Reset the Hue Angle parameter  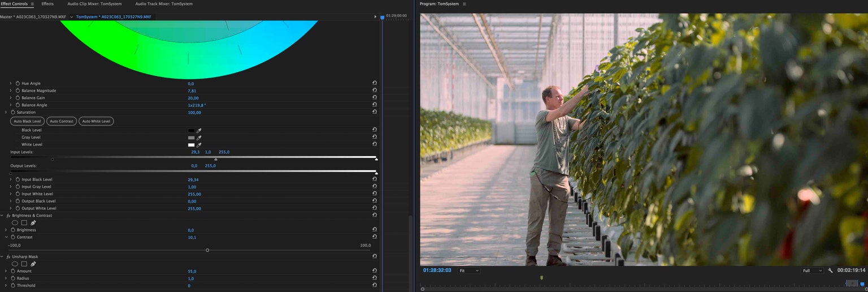[x=375, y=83]
